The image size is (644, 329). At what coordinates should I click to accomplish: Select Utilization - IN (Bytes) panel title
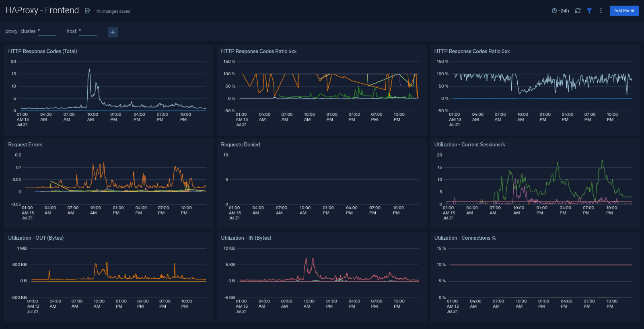point(246,238)
